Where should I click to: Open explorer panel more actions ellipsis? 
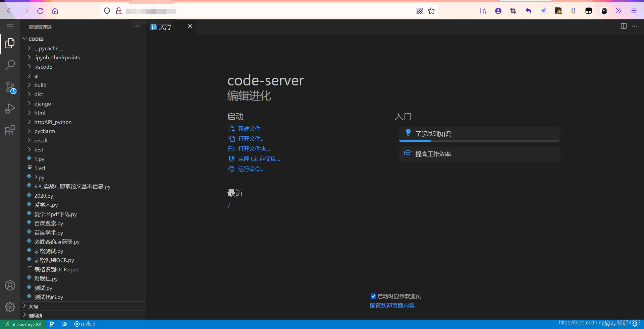(x=136, y=26)
